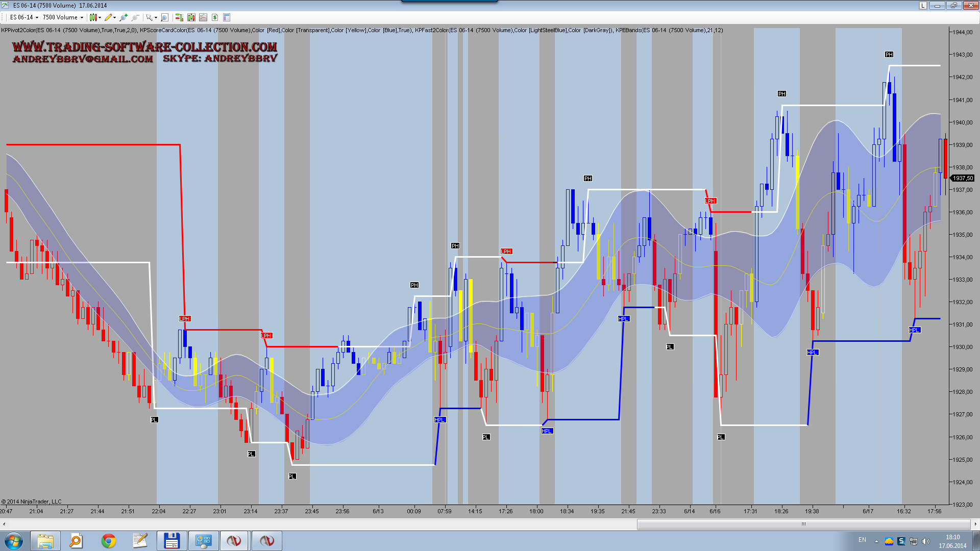Screen dimensions: 980x551
Task: Open the drawing tools pencil dropdown
Action: [114, 17]
